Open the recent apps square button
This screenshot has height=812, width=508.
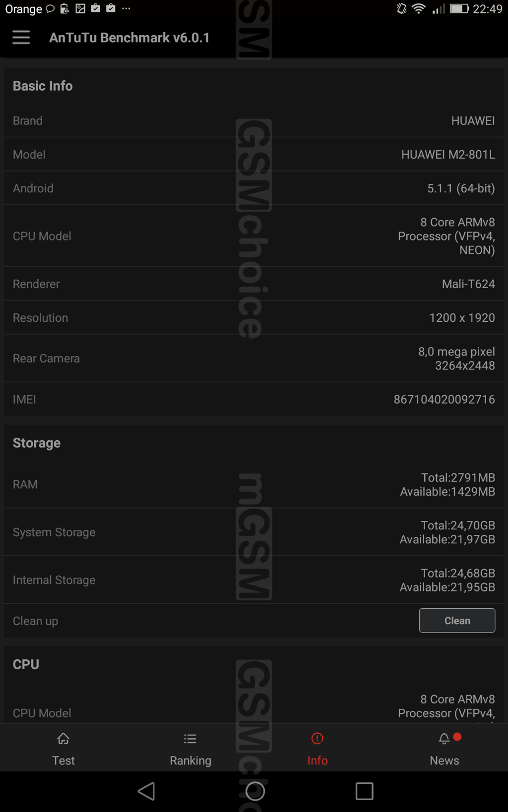click(364, 791)
